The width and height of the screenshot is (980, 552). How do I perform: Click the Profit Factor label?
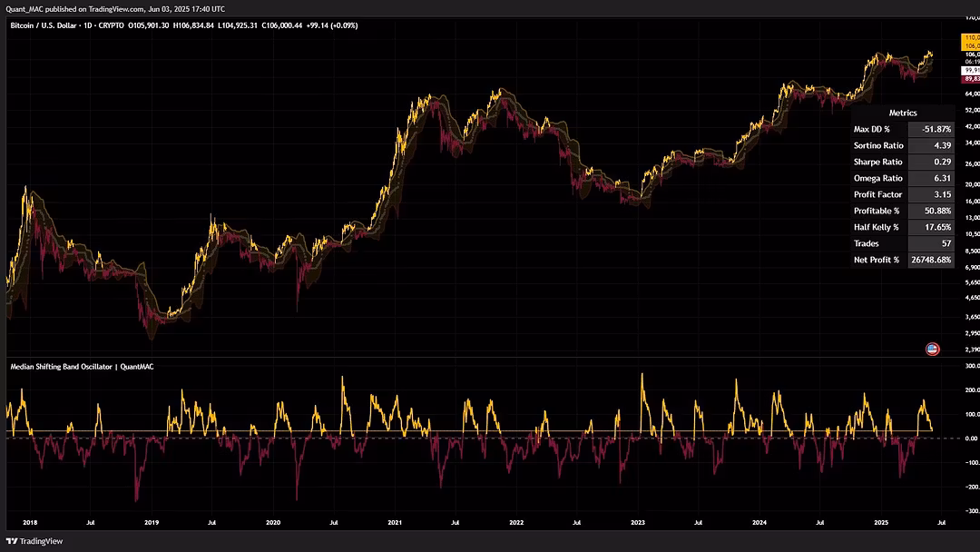coord(877,194)
